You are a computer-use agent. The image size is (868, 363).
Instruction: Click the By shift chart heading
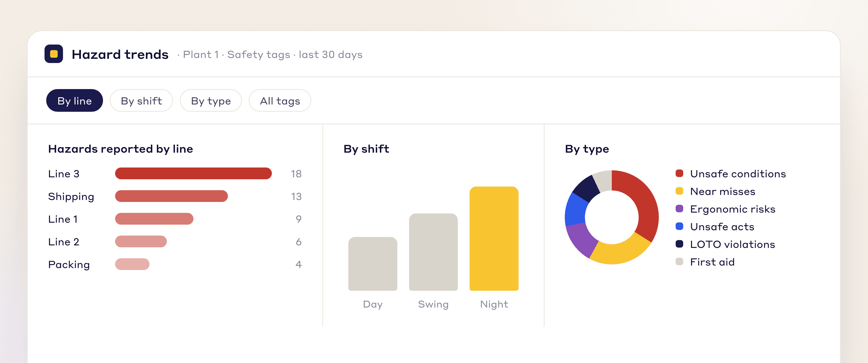coord(366,149)
